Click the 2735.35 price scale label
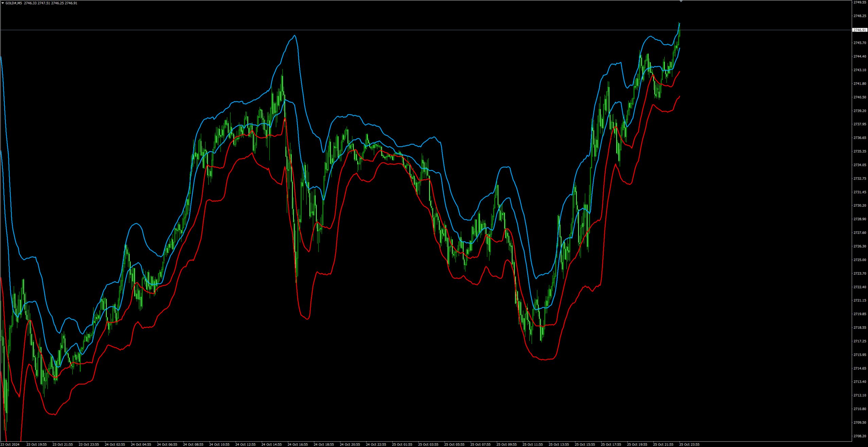This screenshot has width=868, height=447. (x=860, y=151)
